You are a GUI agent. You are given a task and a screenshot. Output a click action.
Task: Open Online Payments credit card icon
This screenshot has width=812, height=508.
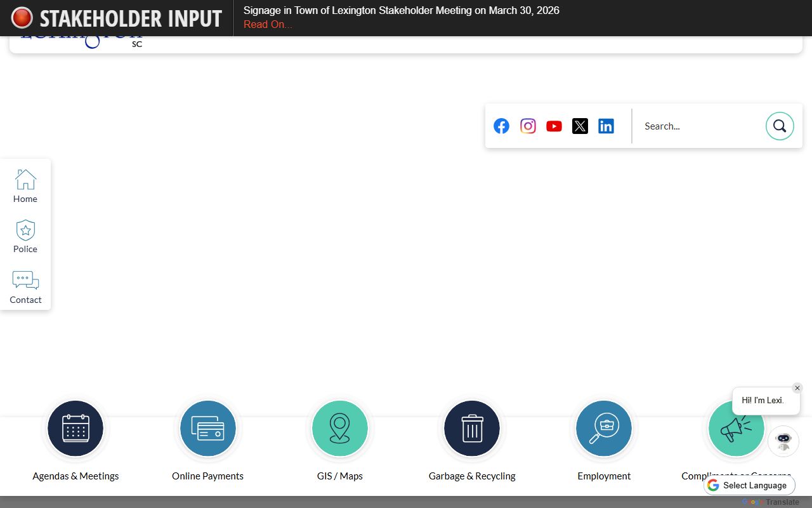(207, 429)
